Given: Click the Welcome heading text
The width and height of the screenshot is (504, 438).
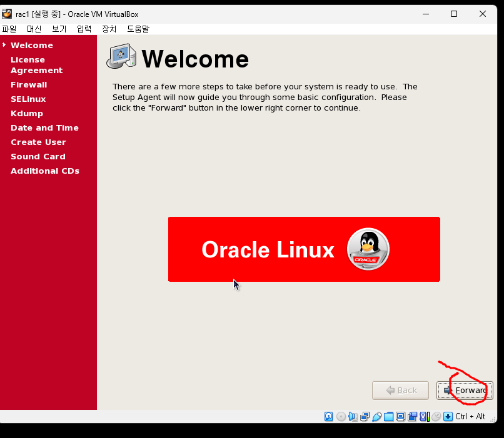Looking at the screenshot, I should pos(195,59).
